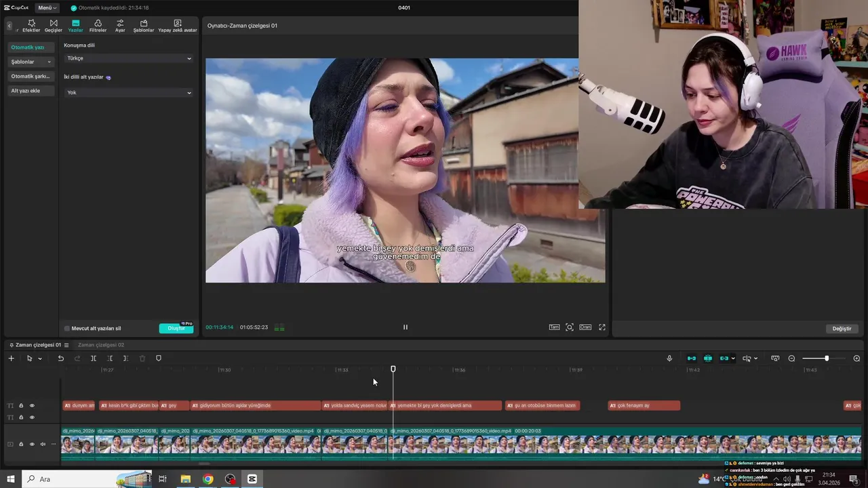This screenshot has width=868, height=488.
Task: Open main video track more options
Action: click(54, 445)
